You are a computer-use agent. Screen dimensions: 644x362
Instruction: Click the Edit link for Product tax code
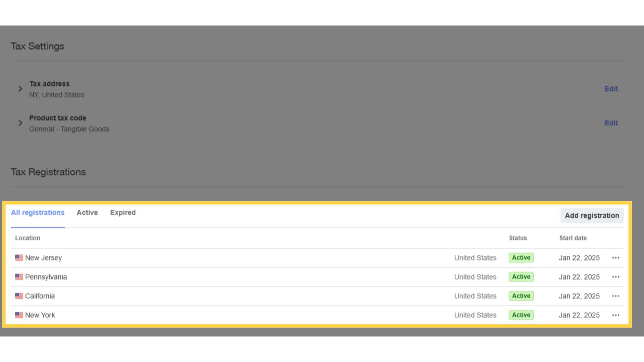[611, 123]
